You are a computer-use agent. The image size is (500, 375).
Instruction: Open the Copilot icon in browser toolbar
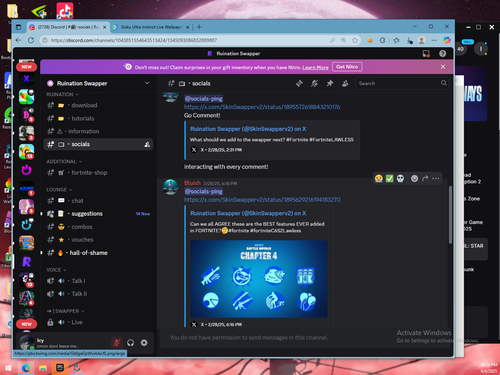pyautogui.click(x=447, y=40)
